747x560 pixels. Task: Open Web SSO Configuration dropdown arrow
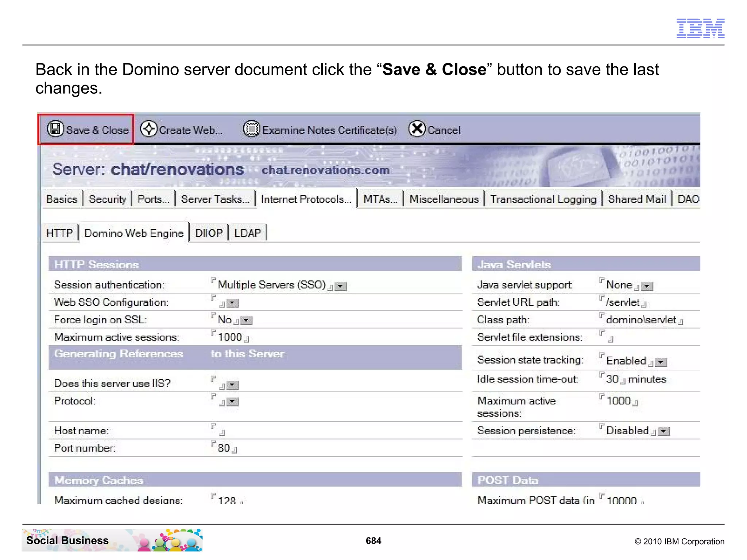click(233, 303)
